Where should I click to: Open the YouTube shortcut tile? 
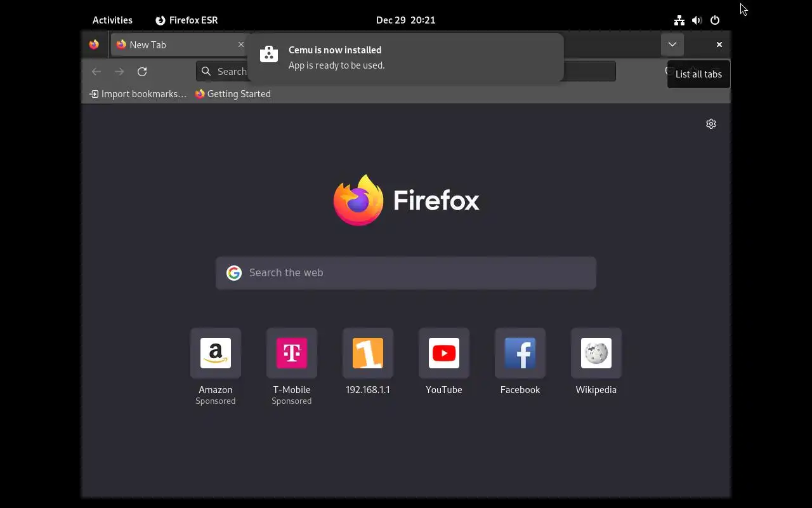click(444, 353)
